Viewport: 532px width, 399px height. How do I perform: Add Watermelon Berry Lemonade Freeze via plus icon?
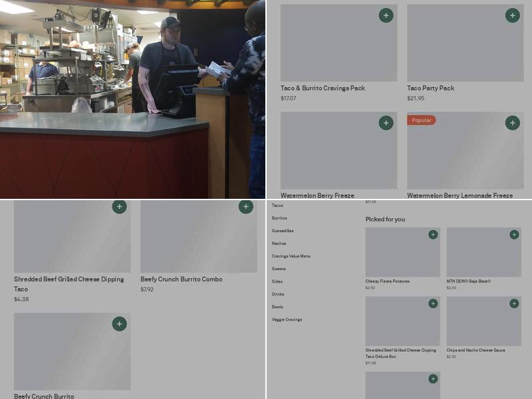pyautogui.click(x=512, y=122)
